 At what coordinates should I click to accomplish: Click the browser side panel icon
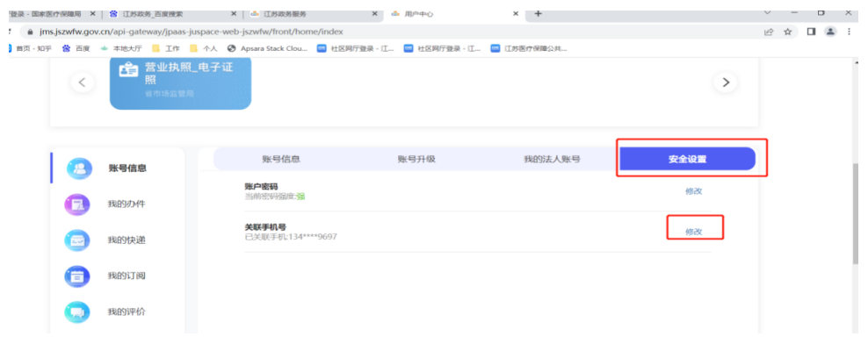[x=811, y=32]
